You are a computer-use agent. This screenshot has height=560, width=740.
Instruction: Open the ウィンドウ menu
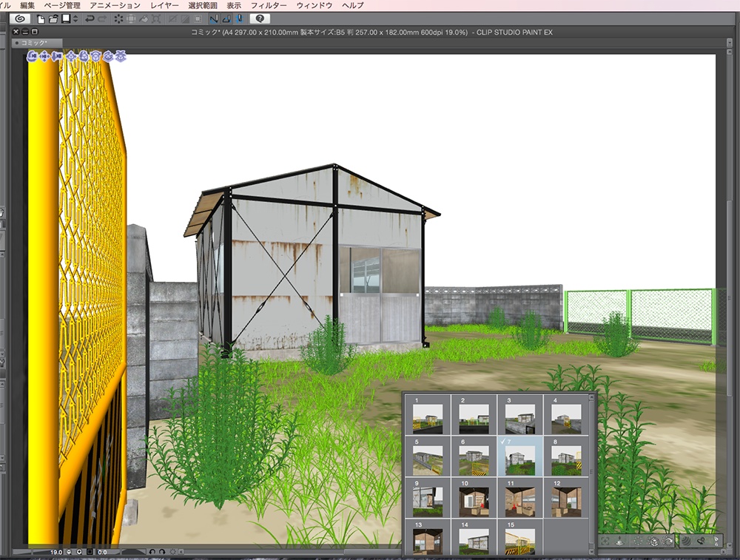314,5
